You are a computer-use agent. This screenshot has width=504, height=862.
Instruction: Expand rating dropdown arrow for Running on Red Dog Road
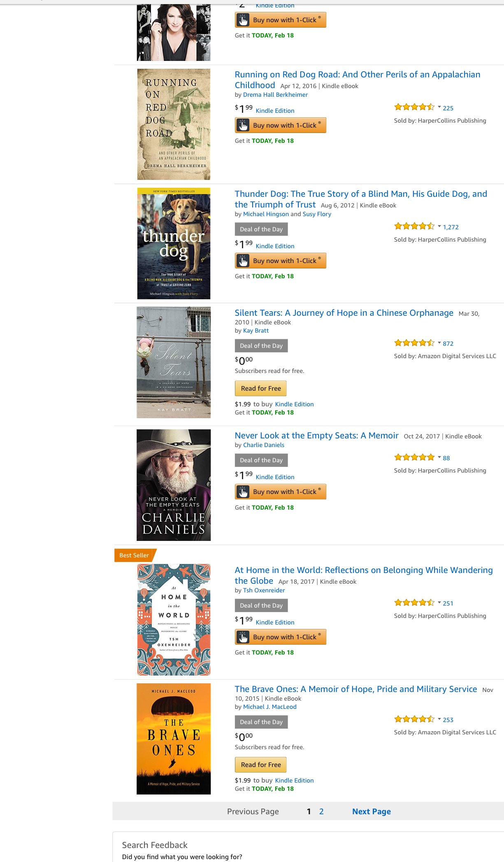[x=439, y=107]
